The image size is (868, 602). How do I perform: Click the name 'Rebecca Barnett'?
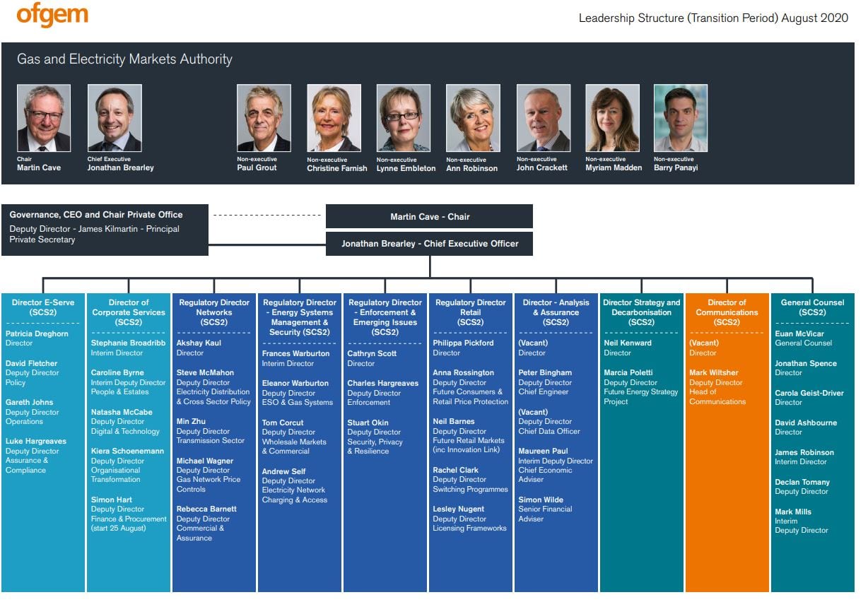click(x=207, y=509)
